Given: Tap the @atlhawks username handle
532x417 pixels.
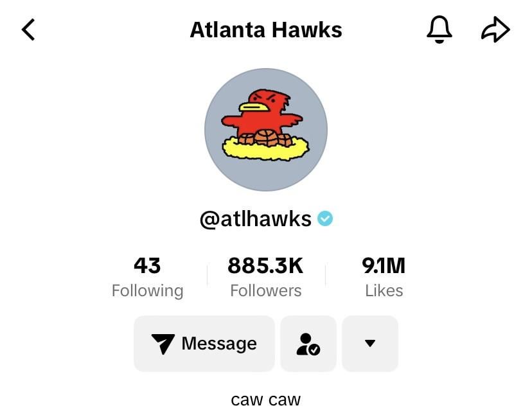Looking at the screenshot, I should tap(256, 219).
